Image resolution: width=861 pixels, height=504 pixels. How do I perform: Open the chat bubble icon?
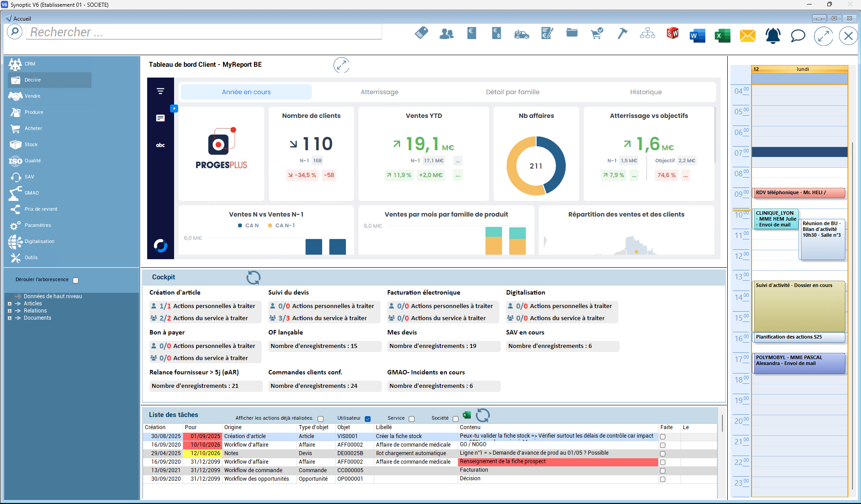(x=798, y=35)
